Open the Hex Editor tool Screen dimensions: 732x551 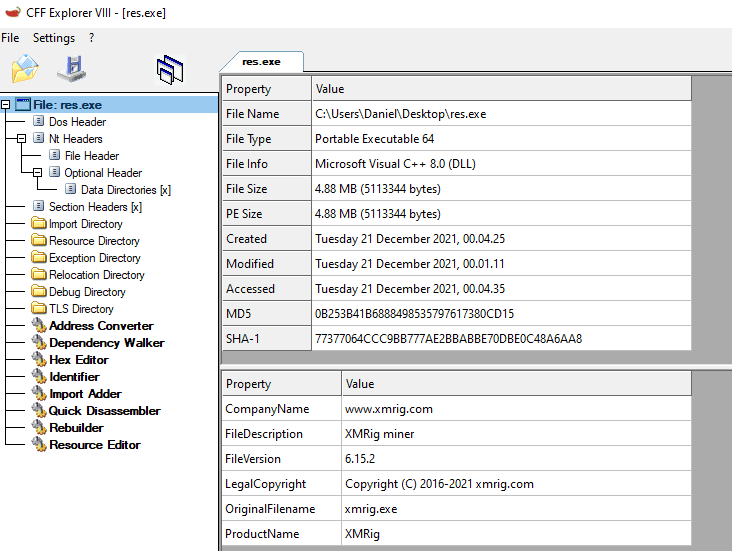(79, 360)
